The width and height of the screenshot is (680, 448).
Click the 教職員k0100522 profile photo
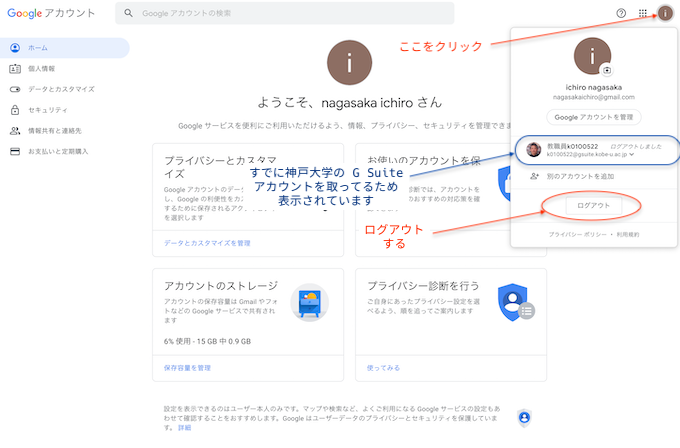click(533, 150)
